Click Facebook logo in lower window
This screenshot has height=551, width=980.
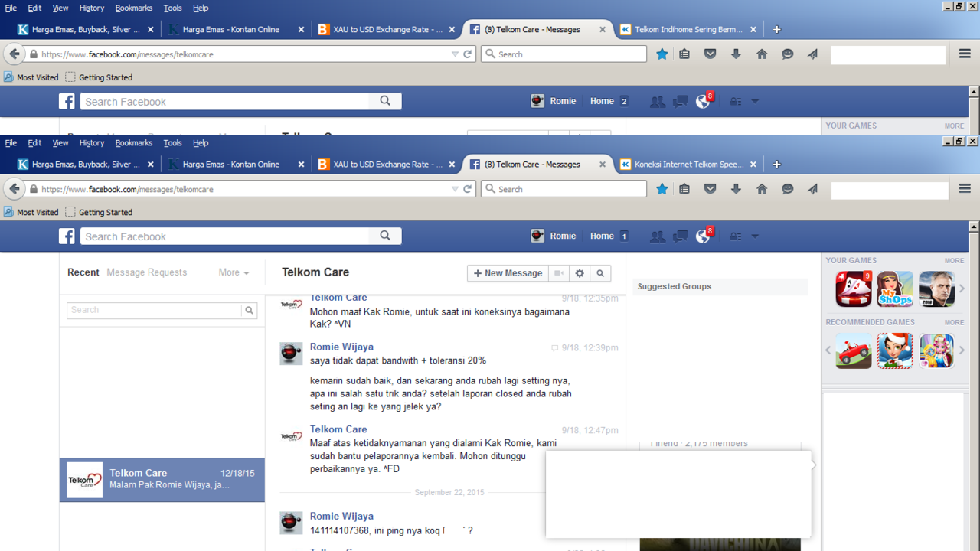click(x=67, y=236)
